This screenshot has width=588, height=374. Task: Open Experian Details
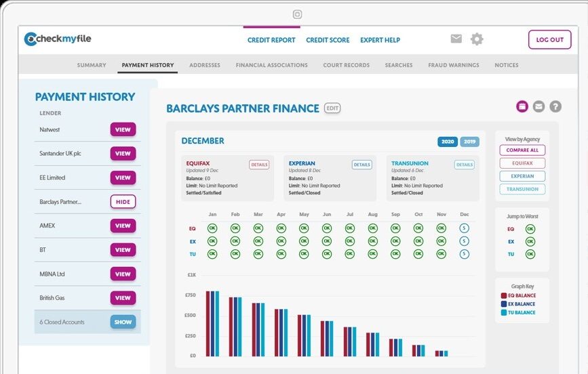[362, 165]
